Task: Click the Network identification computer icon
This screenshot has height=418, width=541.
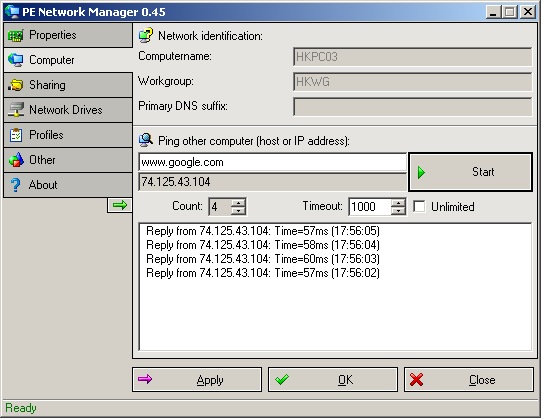Action: 146,36
